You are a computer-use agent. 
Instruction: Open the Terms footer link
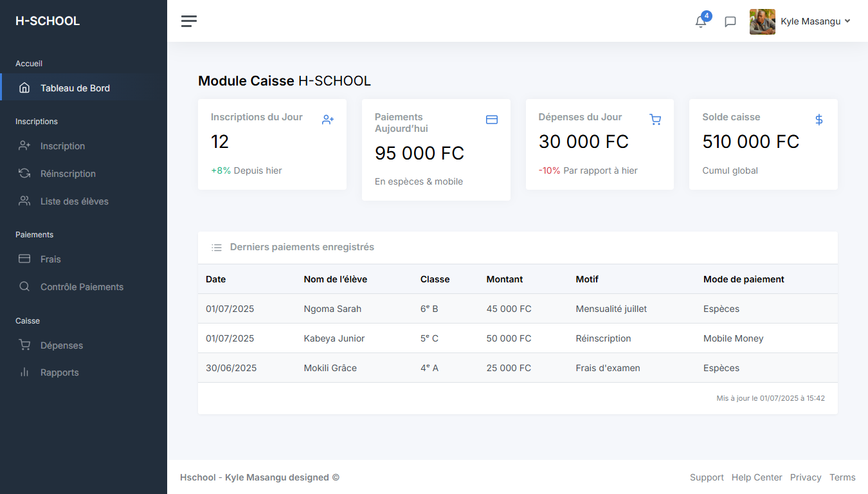(x=842, y=477)
